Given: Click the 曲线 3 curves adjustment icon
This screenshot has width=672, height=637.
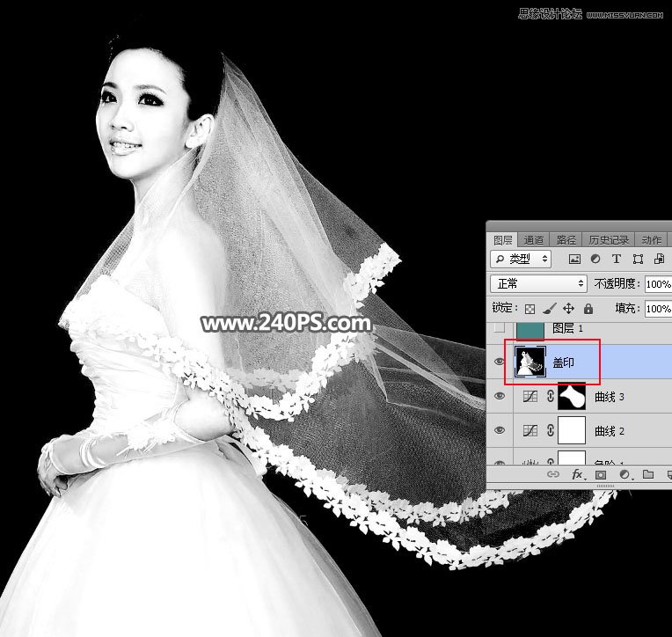Looking at the screenshot, I should (x=530, y=397).
